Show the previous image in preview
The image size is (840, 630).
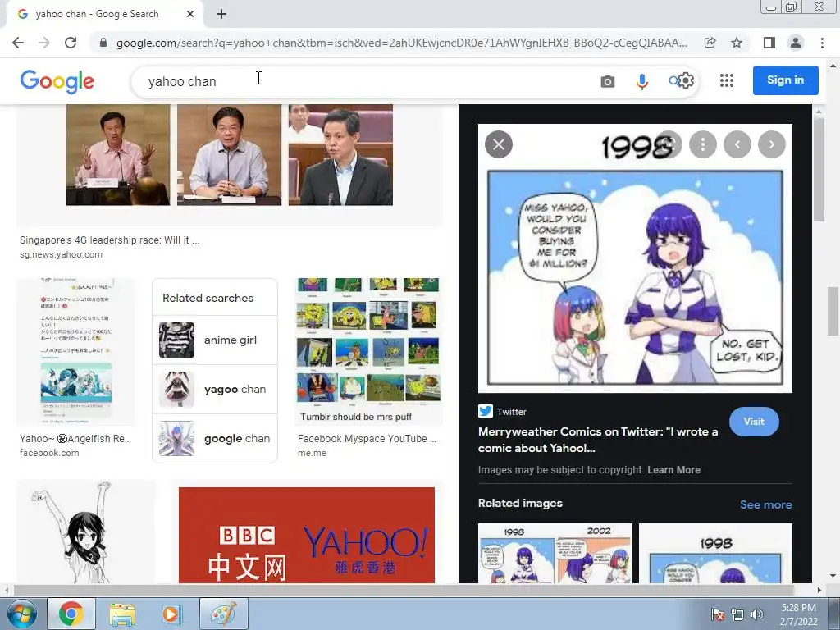pyautogui.click(x=737, y=144)
